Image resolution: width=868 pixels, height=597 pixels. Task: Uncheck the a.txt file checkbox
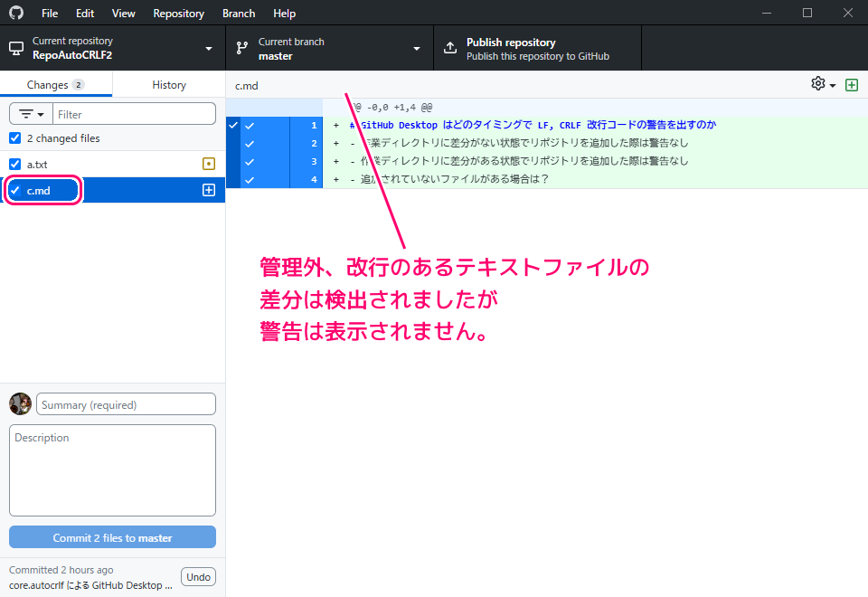[x=14, y=164]
